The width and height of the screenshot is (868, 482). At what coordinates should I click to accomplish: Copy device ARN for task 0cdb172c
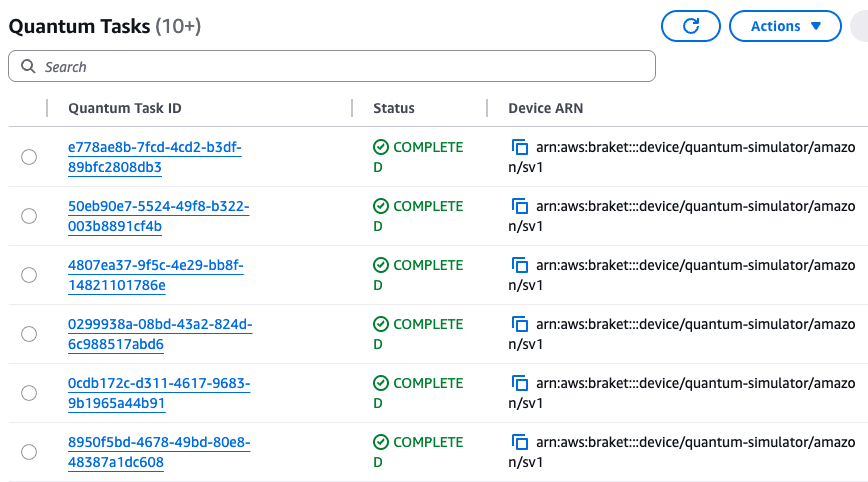point(519,383)
